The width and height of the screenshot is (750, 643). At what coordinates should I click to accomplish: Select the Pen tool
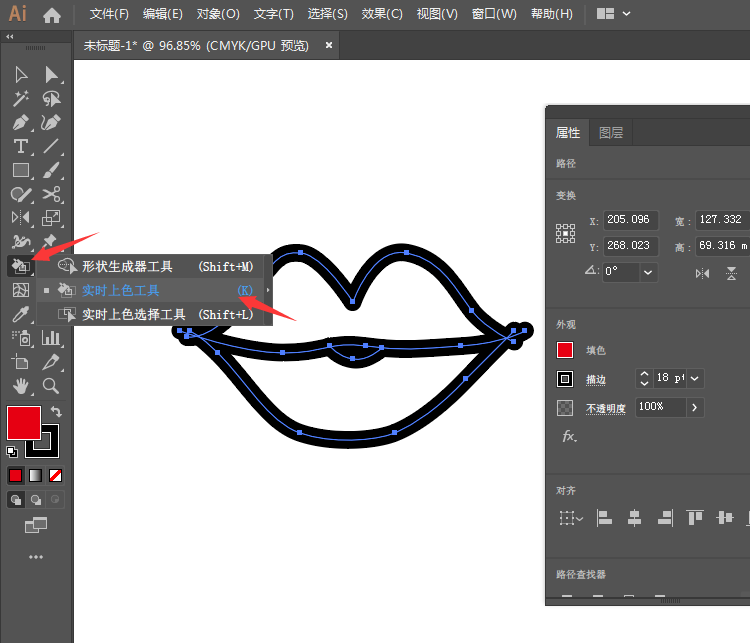(x=21, y=122)
